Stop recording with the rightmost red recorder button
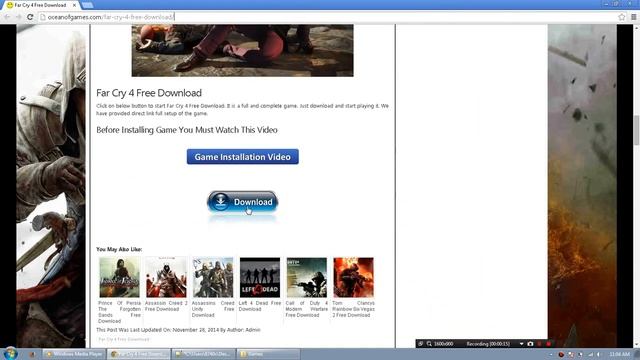640x360 pixels. 549,344
